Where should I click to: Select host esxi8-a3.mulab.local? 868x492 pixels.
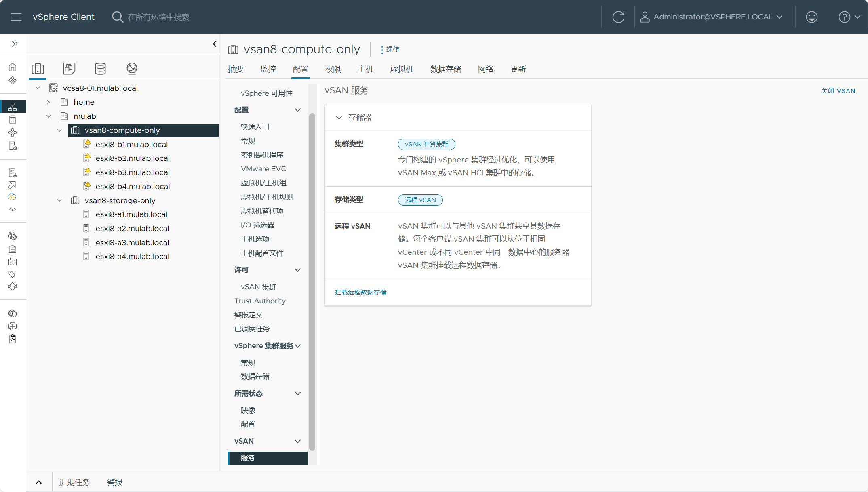click(x=132, y=242)
